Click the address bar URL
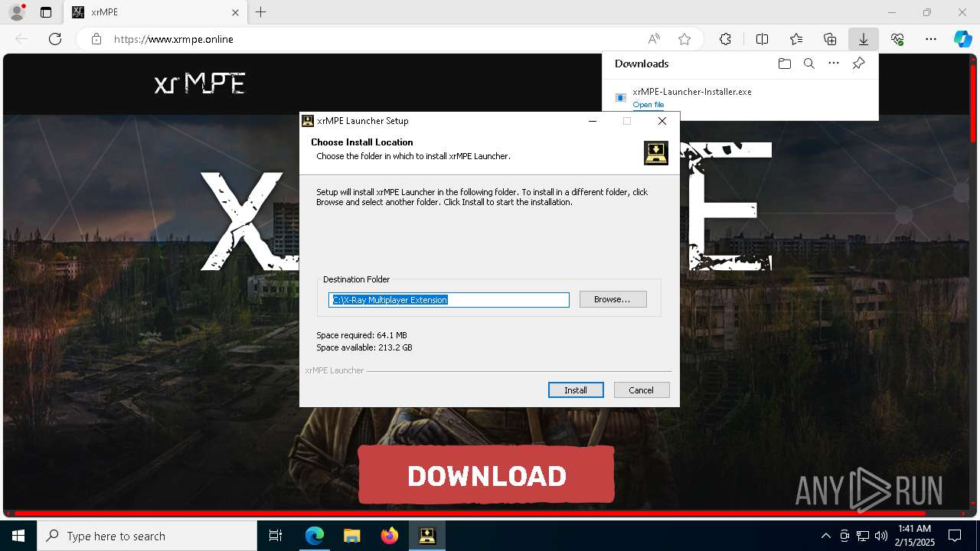 pos(174,39)
